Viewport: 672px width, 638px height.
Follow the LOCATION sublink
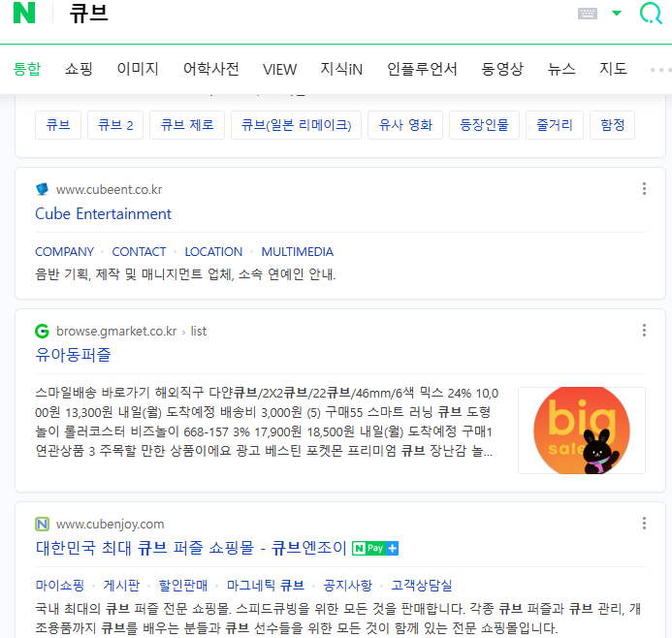213,251
